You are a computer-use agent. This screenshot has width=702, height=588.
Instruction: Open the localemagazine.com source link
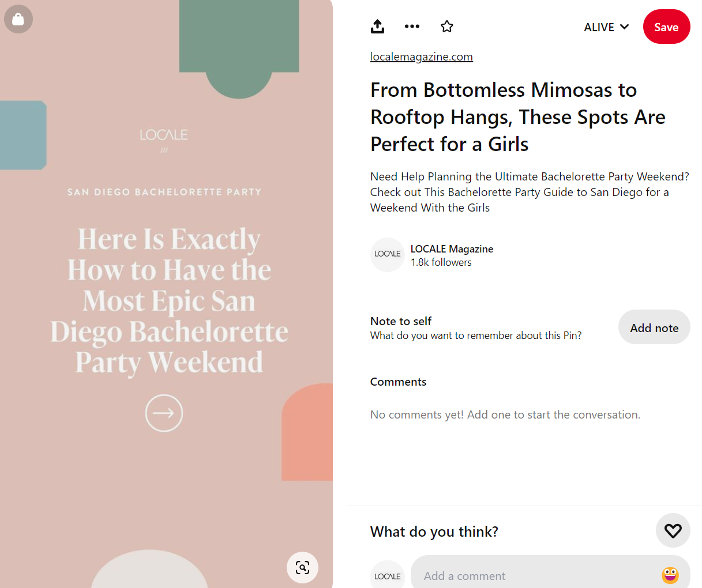point(421,56)
